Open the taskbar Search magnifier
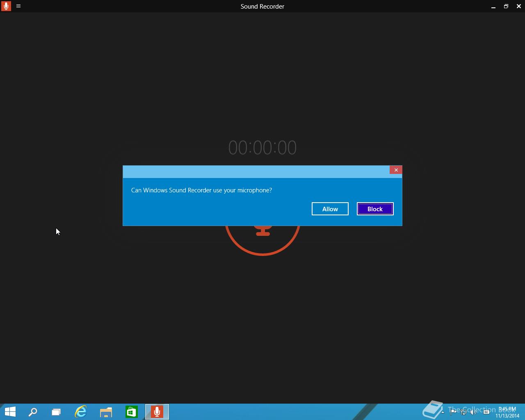Screen dimensions: 525x420 (33, 411)
